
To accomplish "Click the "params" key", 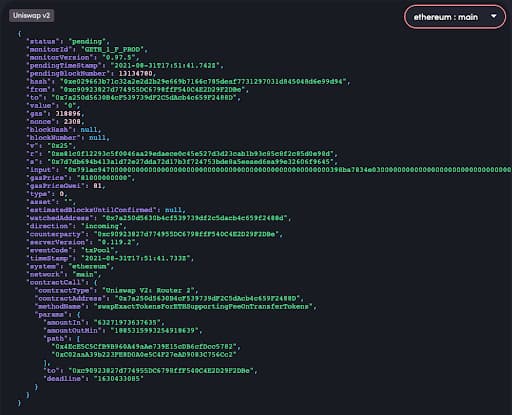I will (51, 314).
